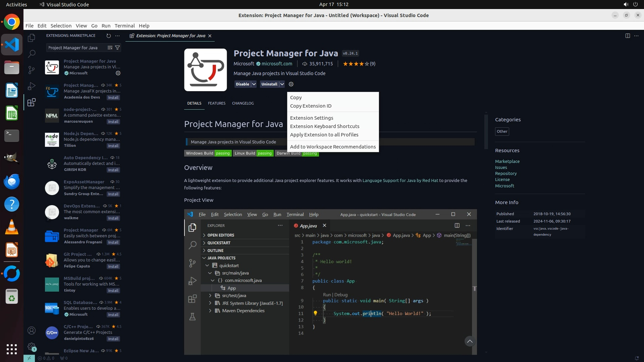
Task: Switch to the CHANGELOG tab
Action: pyautogui.click(x=243, y=103)
